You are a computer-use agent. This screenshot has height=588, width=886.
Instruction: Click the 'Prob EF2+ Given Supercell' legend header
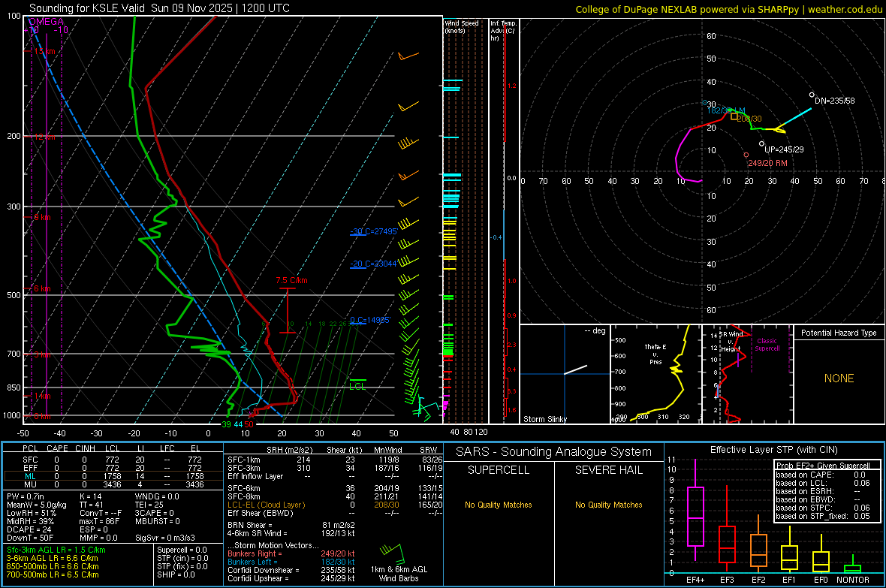823,466
